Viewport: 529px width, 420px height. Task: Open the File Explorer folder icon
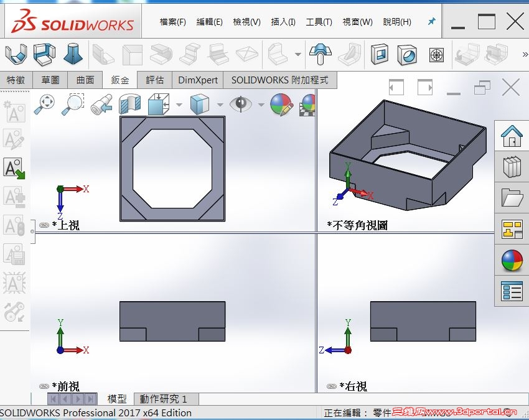click(x=512, y=198)
